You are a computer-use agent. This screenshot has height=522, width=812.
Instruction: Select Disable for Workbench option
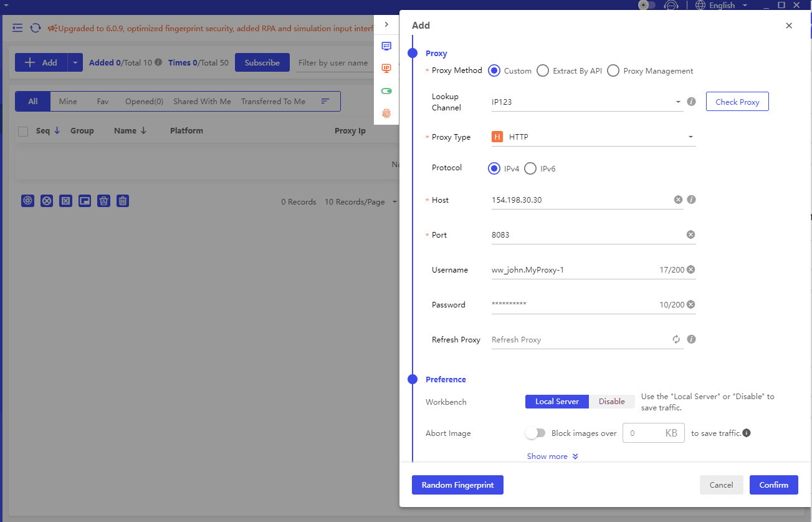point(611,402)
